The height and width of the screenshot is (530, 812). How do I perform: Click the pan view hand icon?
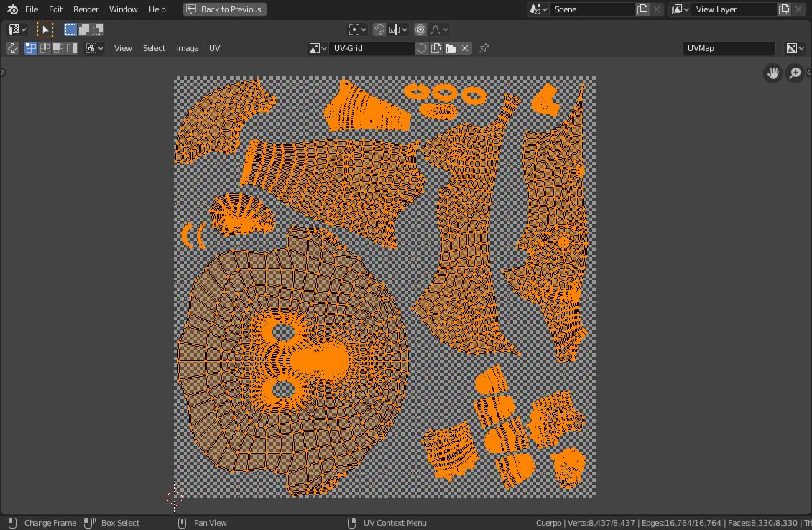772,73
